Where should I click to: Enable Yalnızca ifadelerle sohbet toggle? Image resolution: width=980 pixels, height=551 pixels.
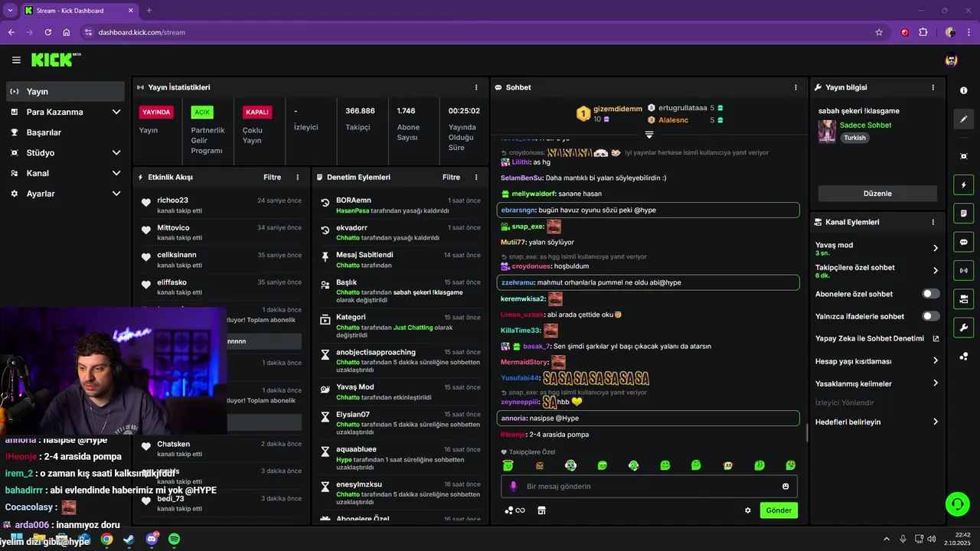(931, 316)
